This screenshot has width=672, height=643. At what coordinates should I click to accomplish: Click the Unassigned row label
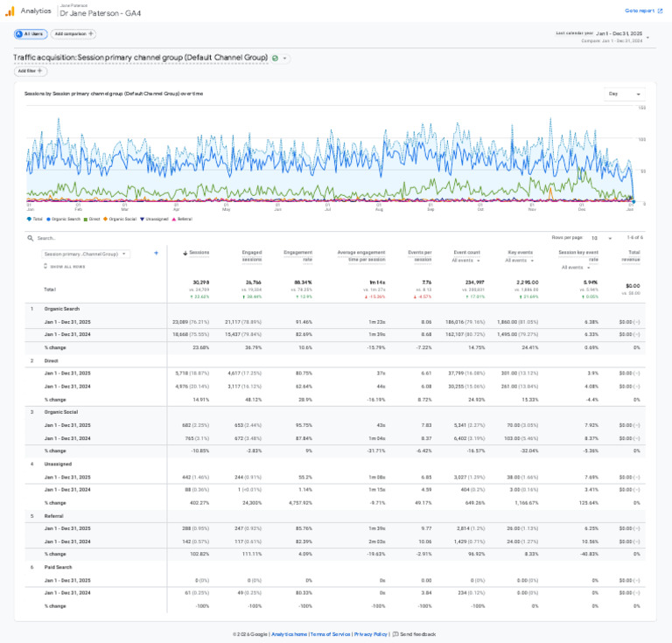(58, 464)
